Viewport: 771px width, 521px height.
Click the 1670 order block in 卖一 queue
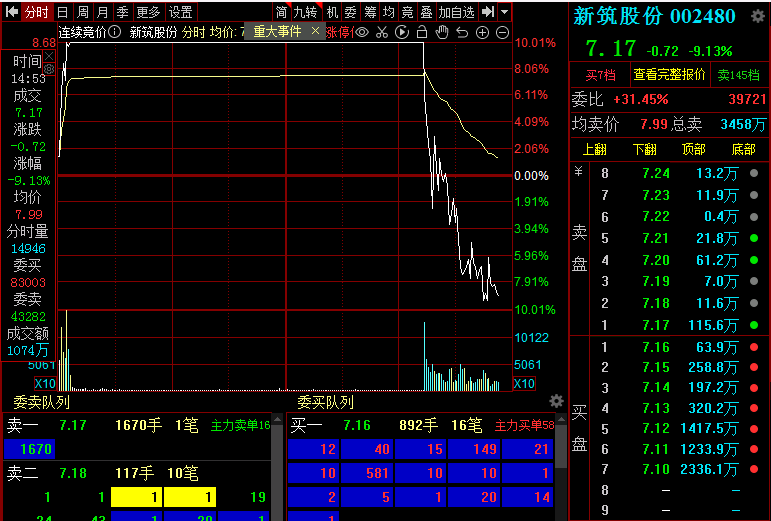point(30,449)
